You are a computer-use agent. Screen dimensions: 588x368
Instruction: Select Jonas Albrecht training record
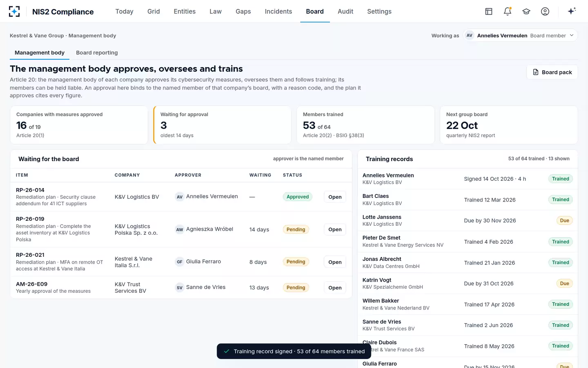pos(468,263)
